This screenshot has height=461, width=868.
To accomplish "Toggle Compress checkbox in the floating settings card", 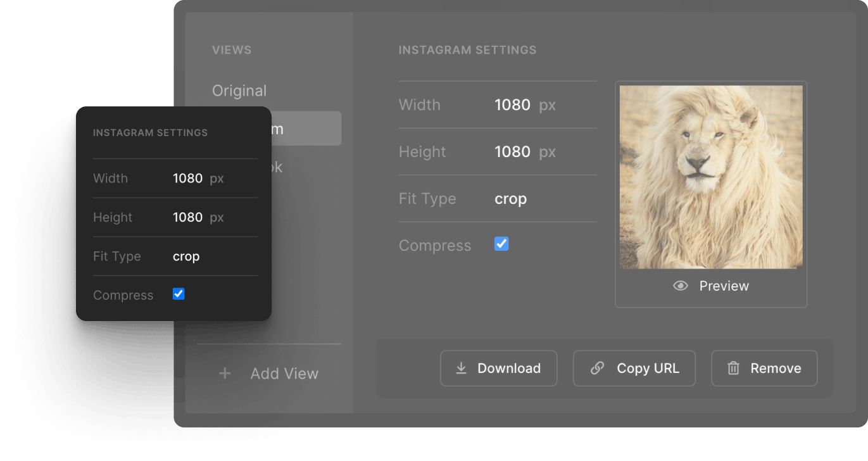I will coord(179,294).
